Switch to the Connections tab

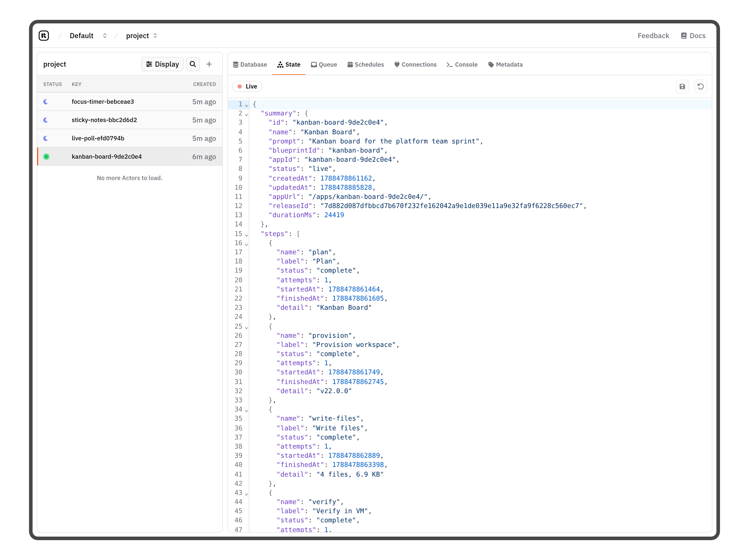415,64
